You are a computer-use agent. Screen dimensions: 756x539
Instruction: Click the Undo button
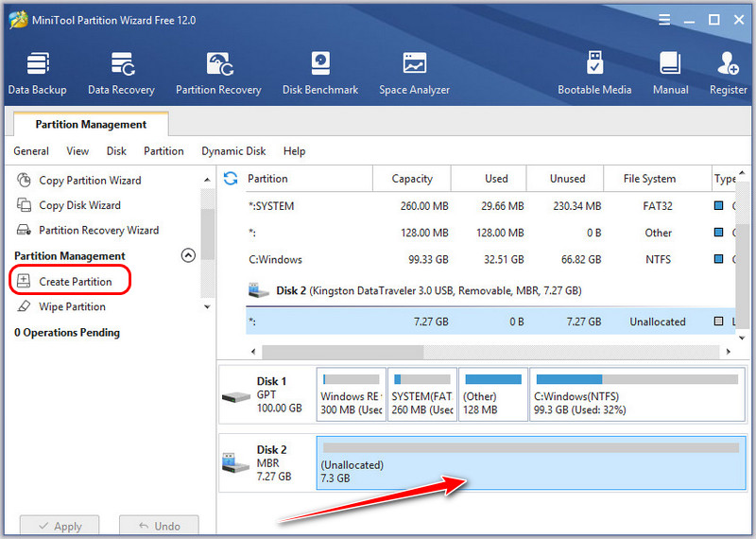tap(159, 526)
